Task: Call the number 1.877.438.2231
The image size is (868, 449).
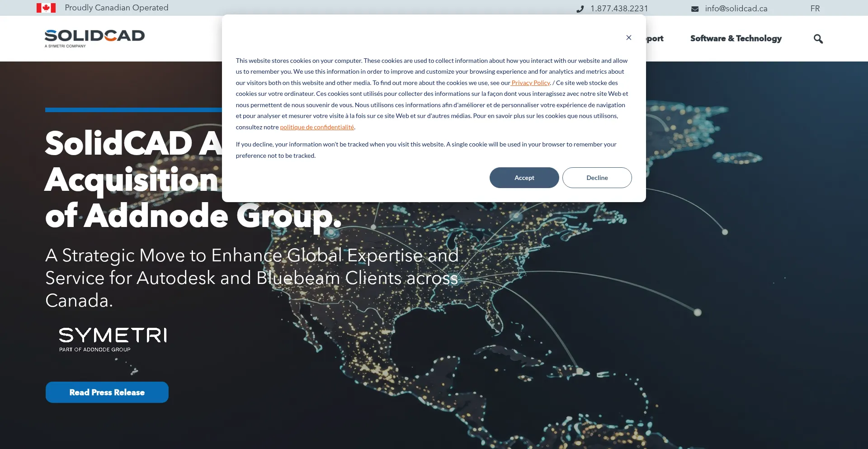Action: [619, 9]
